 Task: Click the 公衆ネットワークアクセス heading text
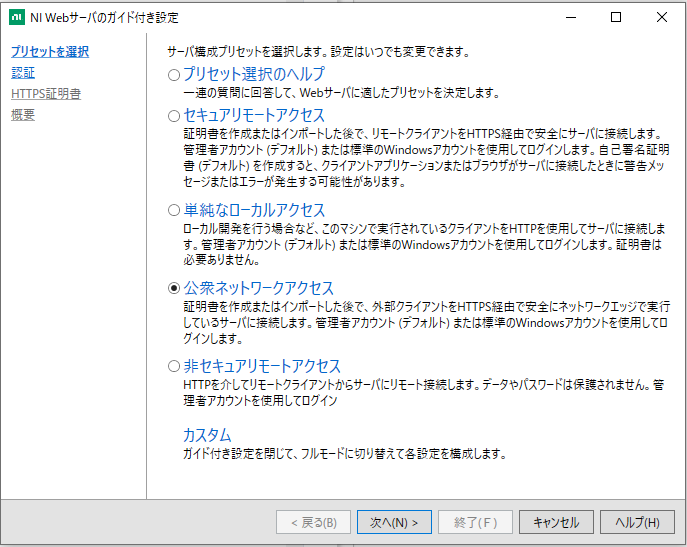pos(259,288)
